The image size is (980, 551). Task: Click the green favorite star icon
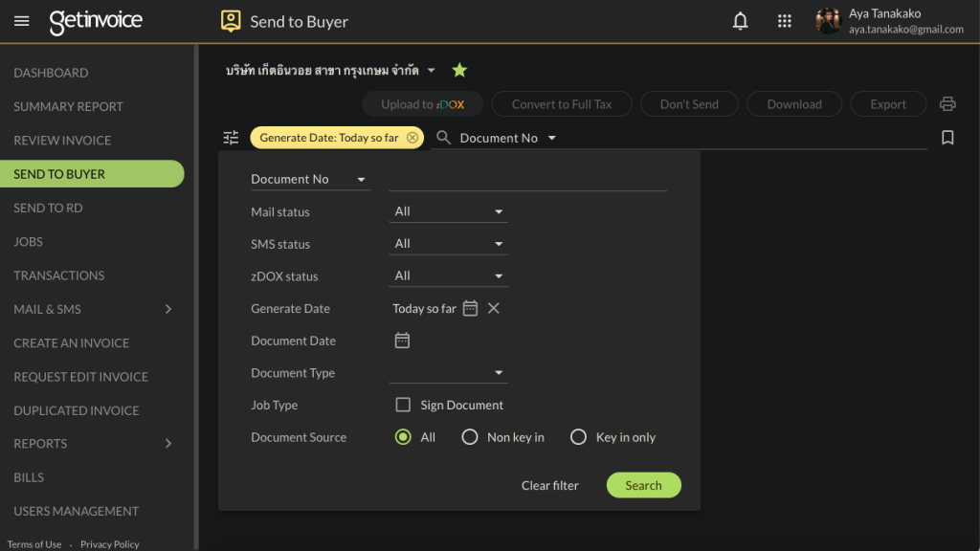point(459,70)
